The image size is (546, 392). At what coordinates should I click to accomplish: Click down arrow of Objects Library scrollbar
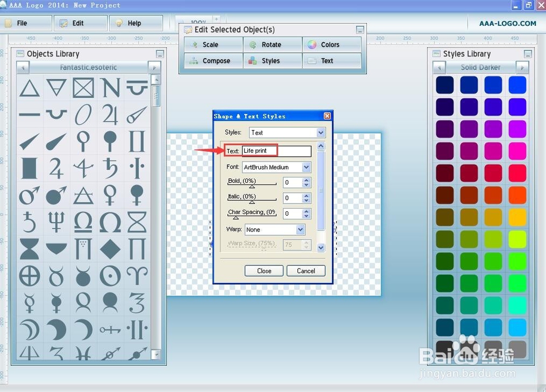[x=156, y=354]
